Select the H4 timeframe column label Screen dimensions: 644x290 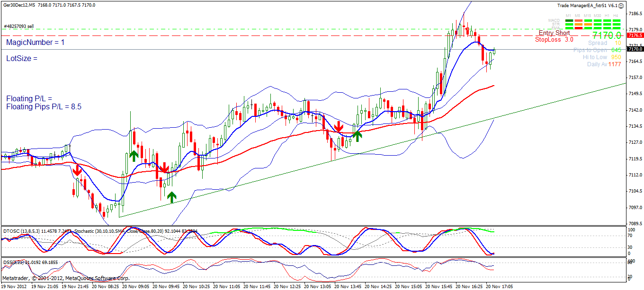pyautogui.click(x=616, y=15)
